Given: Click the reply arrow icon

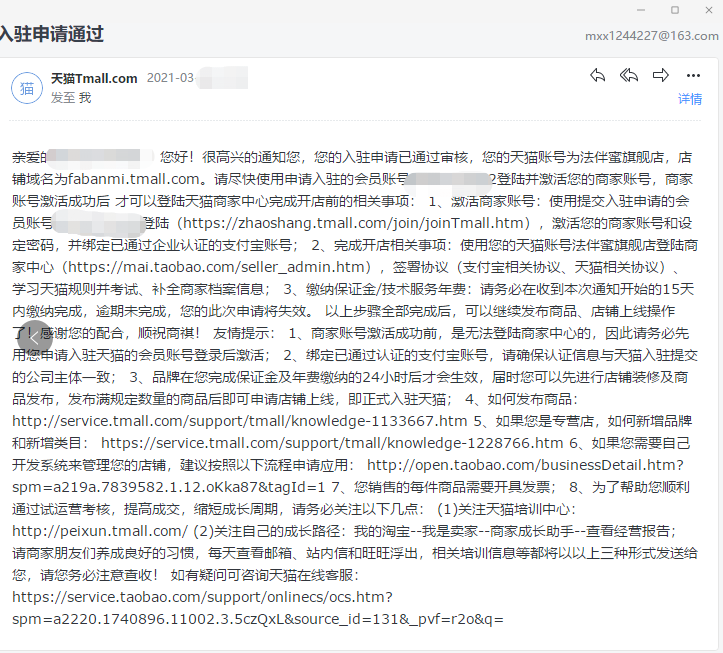Looking at the screenshot, I should 598,75.
